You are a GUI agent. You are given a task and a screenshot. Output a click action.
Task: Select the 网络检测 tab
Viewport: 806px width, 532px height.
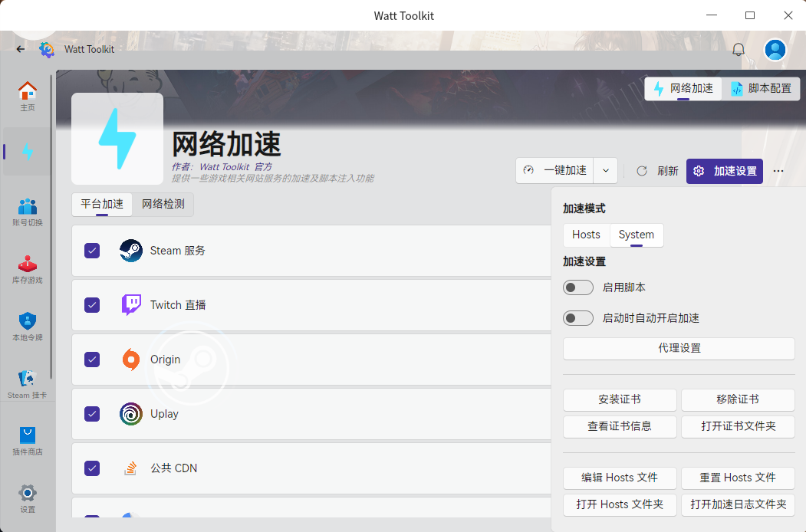pyautogui.click(x=163, y=205)
